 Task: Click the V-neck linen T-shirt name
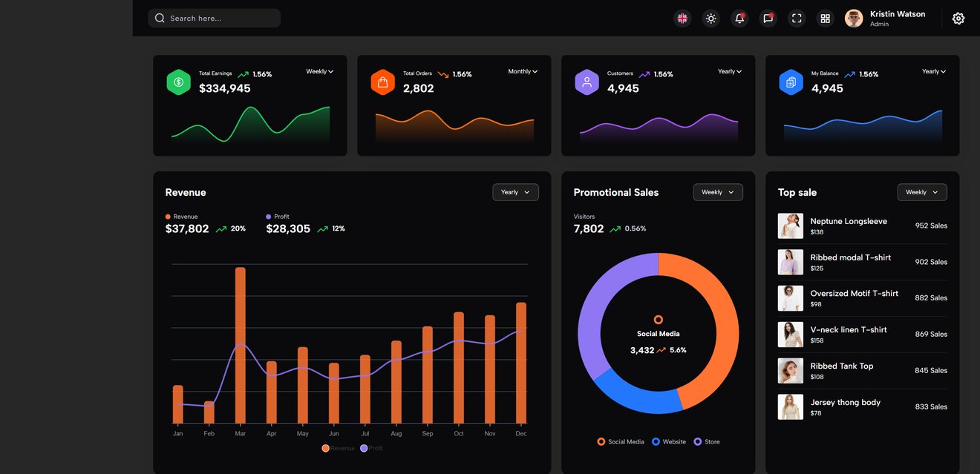pyautogui.click(x=849, y=329)
